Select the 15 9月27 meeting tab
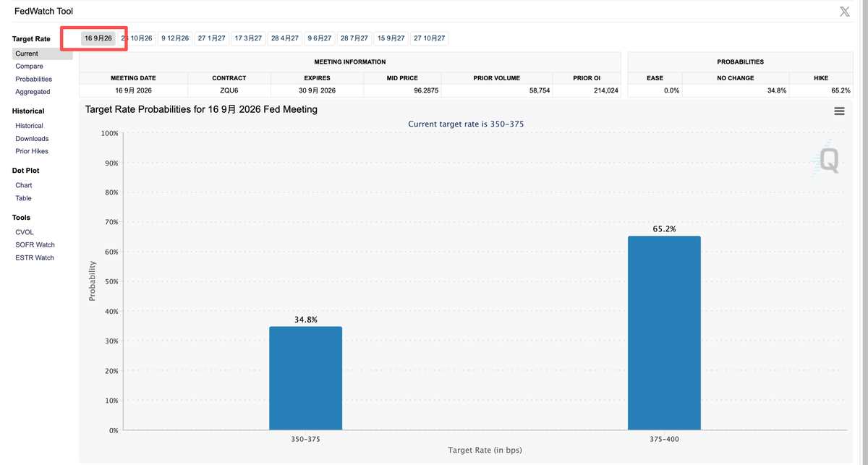 [391, 38]
